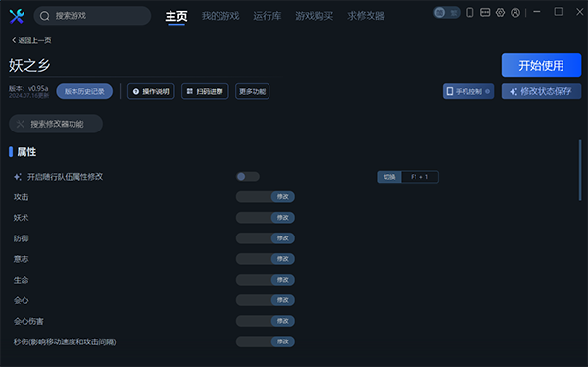The width and height of the screenshot is (588, 367).
Task: Switch the 简/繁 language toggle
Action: (x=446, y=13)
